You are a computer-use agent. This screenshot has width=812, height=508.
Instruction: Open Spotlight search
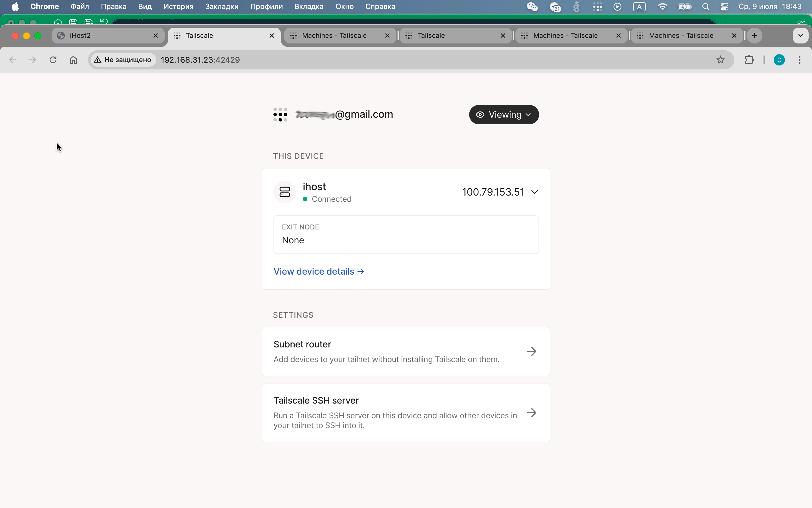click(x=706, y=6)
